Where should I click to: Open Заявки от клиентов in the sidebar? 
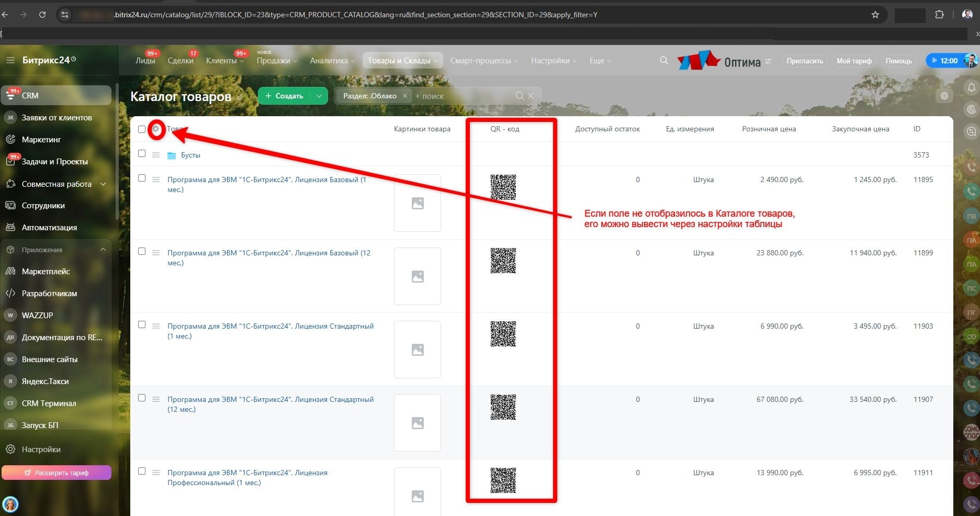click(56, 117)
